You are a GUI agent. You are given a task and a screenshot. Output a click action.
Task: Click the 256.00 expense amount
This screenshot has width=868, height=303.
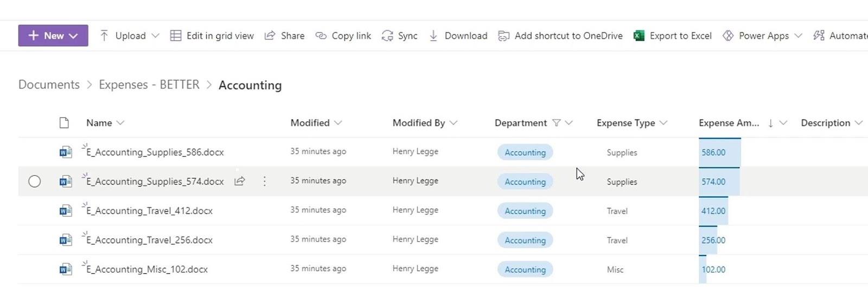pyautogui.click(x=713, y=241)
